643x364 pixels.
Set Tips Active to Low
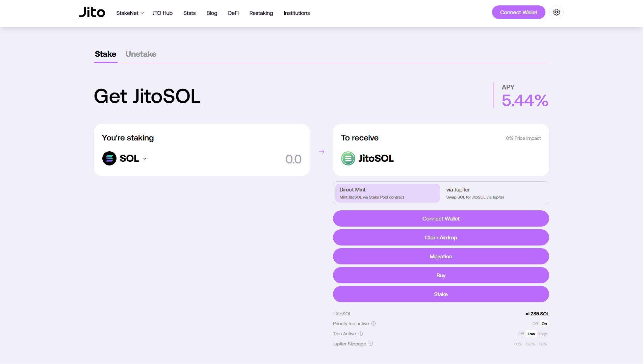pos(531,334)
